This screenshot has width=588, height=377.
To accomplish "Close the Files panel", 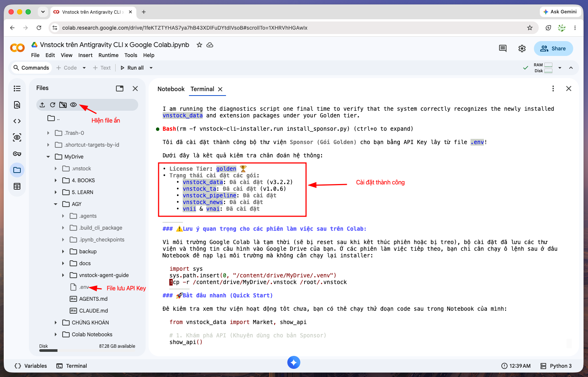I will click(135, 89).
